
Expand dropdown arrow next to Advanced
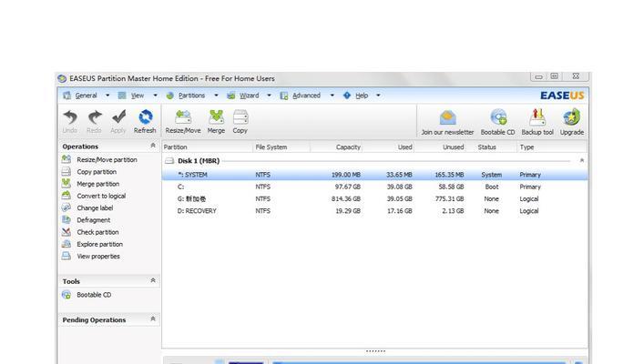[x=332, y=96]
